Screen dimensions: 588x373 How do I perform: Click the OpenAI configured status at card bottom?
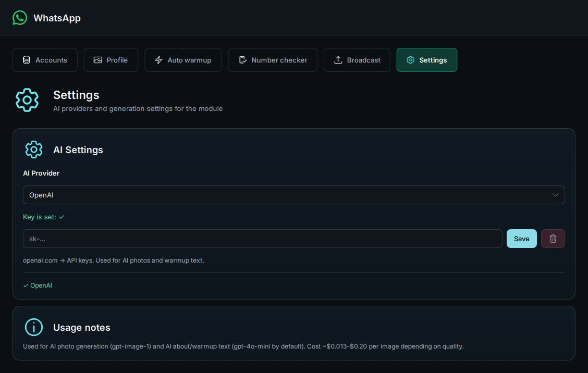(38, 285)
